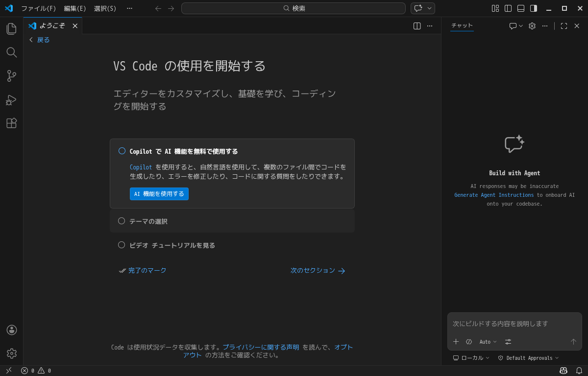This screenshot has width=588, height=376.
Task: Open the Run and Debug panel
Action: (x=11, y=99)
